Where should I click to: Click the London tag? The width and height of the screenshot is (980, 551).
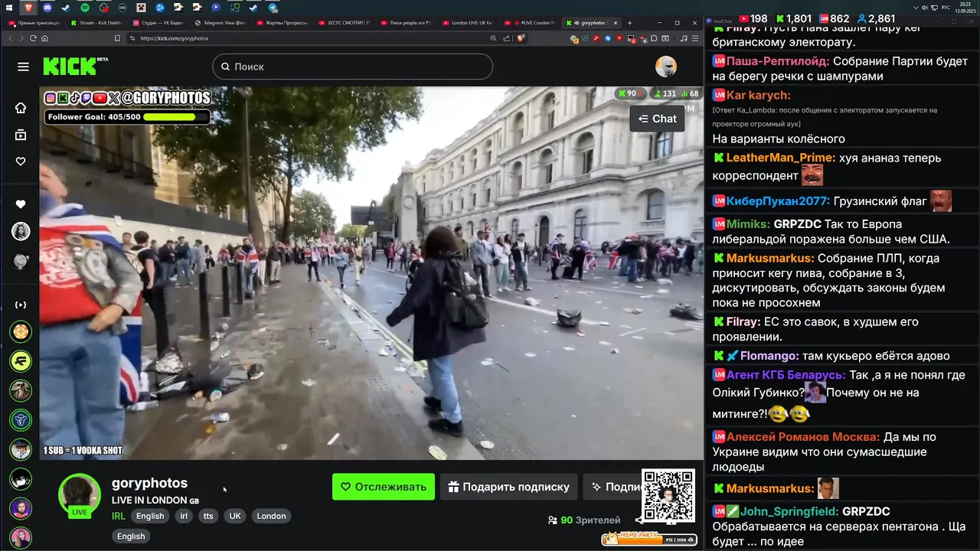(271, 516)
